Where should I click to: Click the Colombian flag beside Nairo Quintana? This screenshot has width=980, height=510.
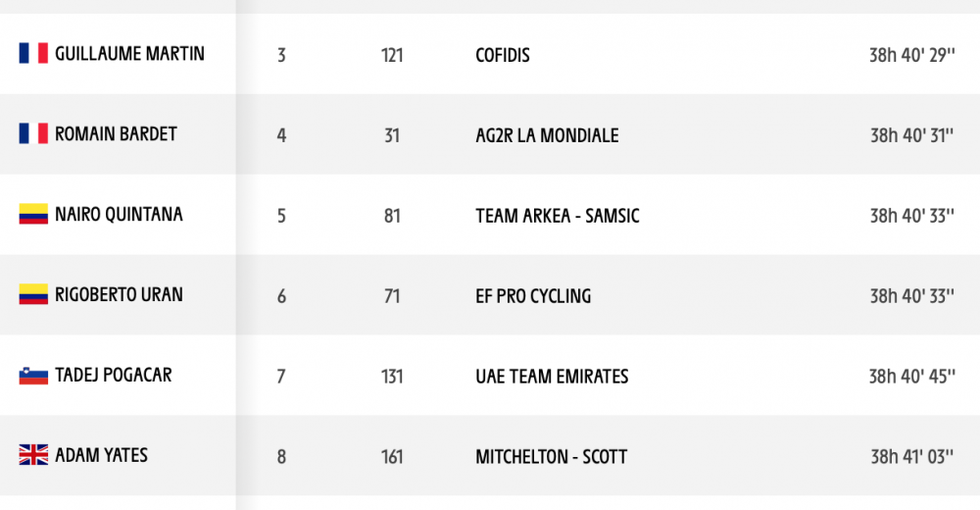pyautogui.click(x=33, y=214)
